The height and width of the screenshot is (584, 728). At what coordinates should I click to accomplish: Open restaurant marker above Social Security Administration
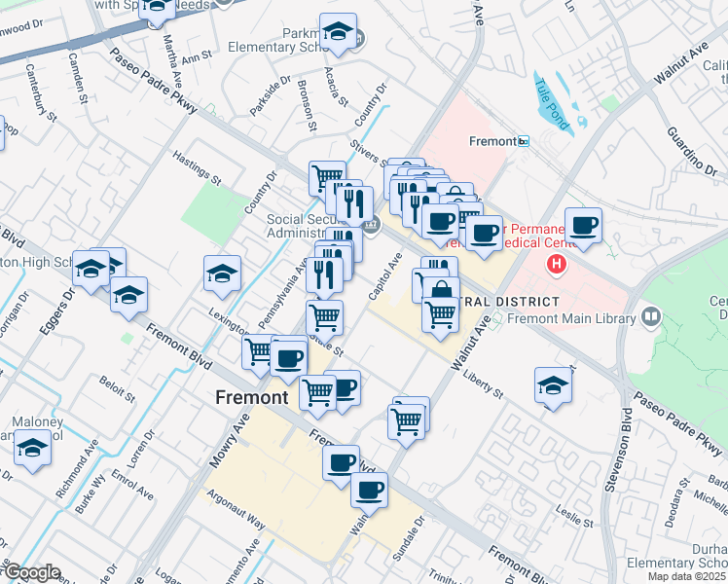354,206
